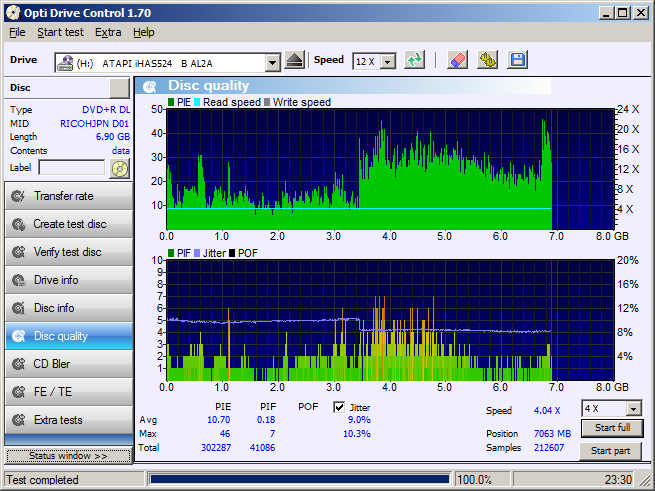Open the Extra menu

108,32
